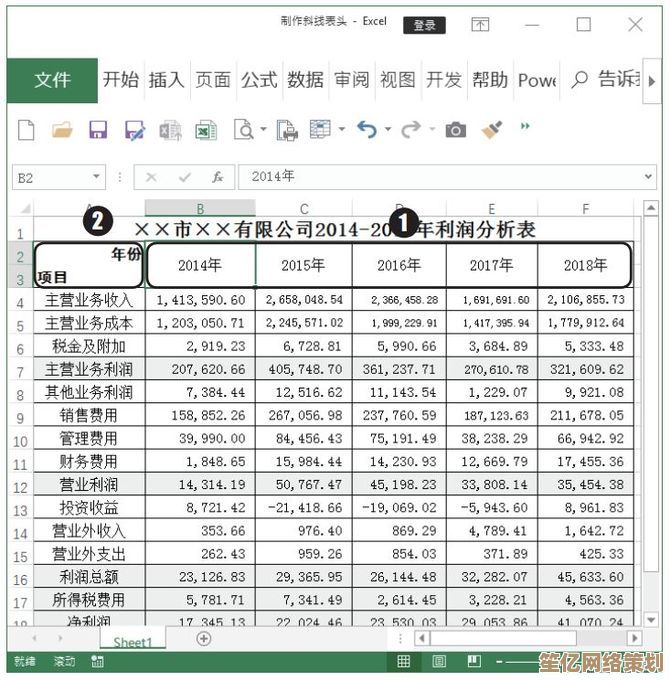Click the table form icon
The width and height of the screenshot is (670, 681).
point(320,129)
